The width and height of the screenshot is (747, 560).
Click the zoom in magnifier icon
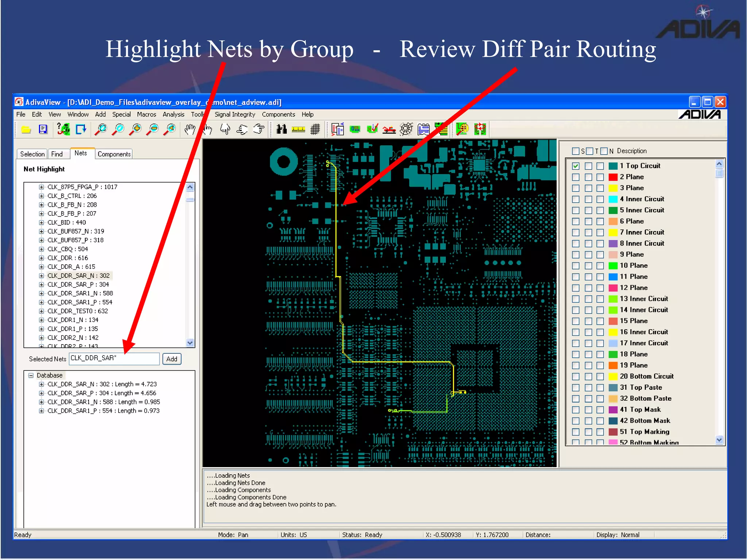[136, 129]
